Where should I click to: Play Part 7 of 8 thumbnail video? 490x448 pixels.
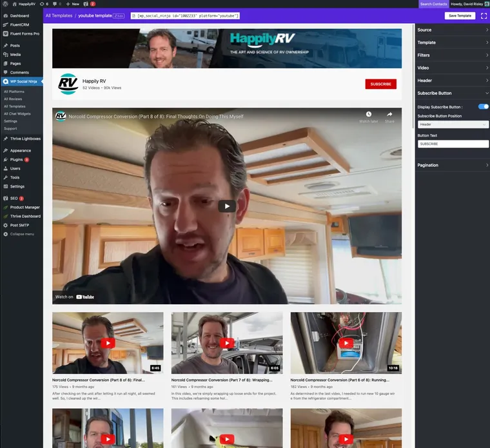click(x=227, y=343)
